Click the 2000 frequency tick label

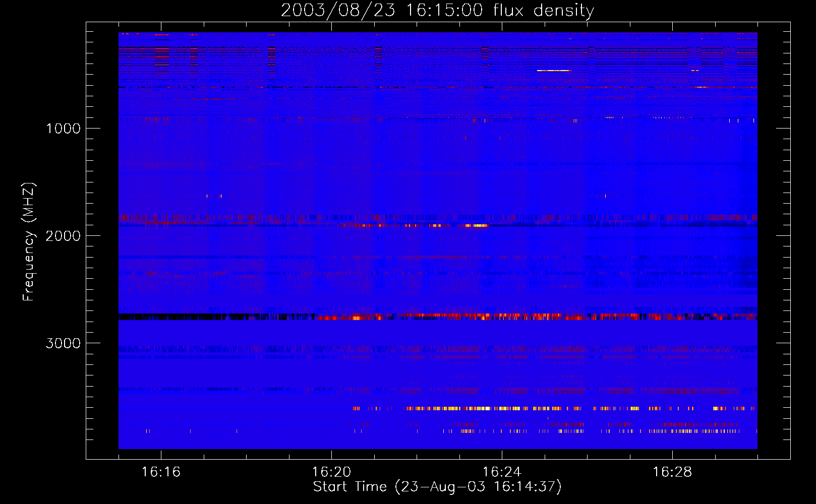click(x=63, y=236)
